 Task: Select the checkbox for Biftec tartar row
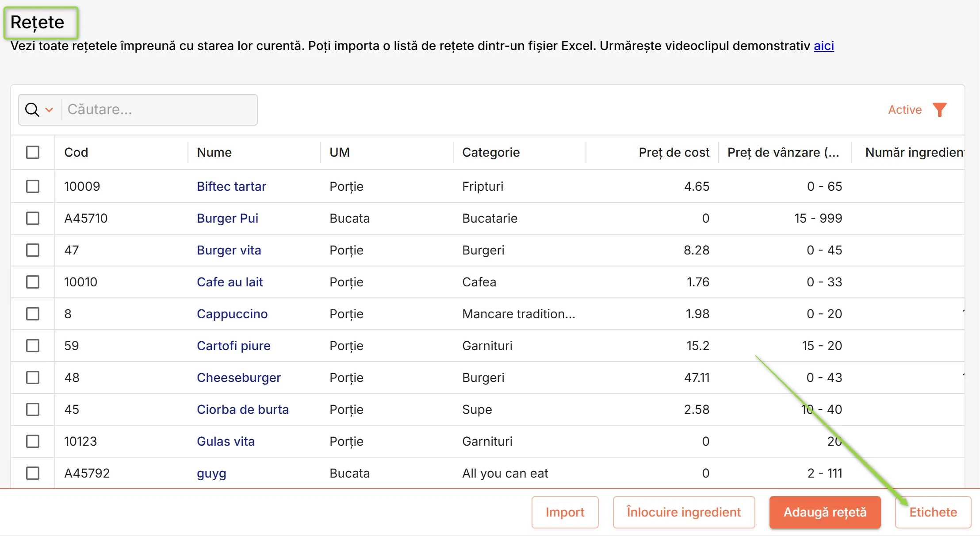33,186
